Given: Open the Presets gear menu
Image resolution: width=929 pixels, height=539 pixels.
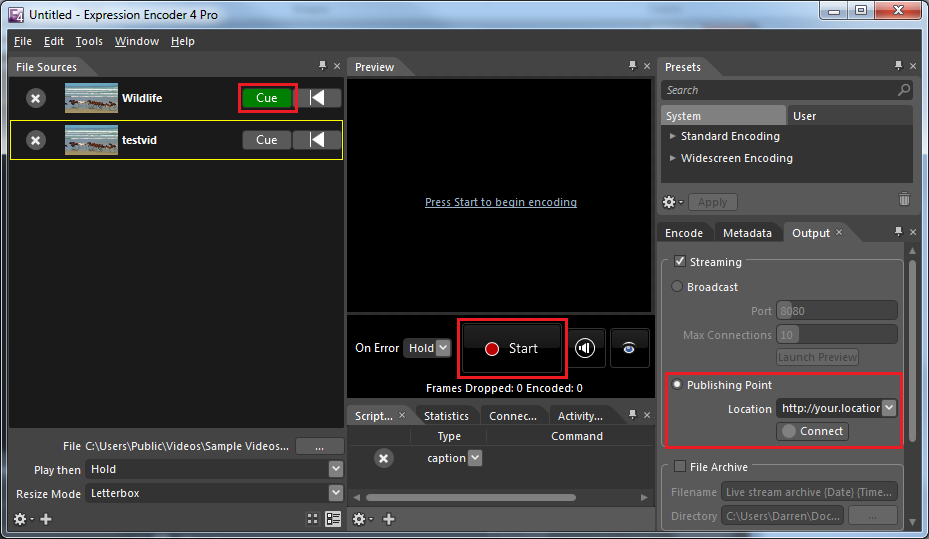Looking at the screenshot, I should tap(672, 203).
